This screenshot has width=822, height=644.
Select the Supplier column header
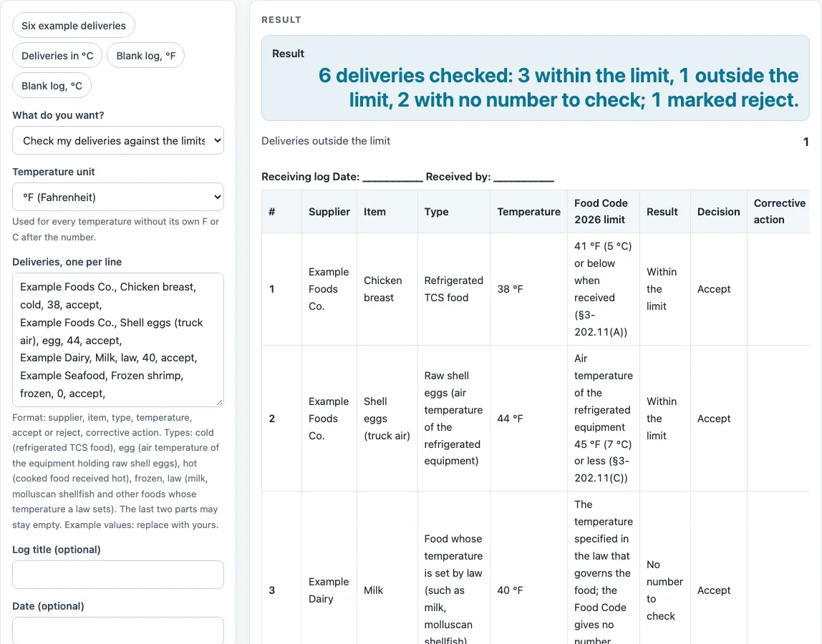329,212
